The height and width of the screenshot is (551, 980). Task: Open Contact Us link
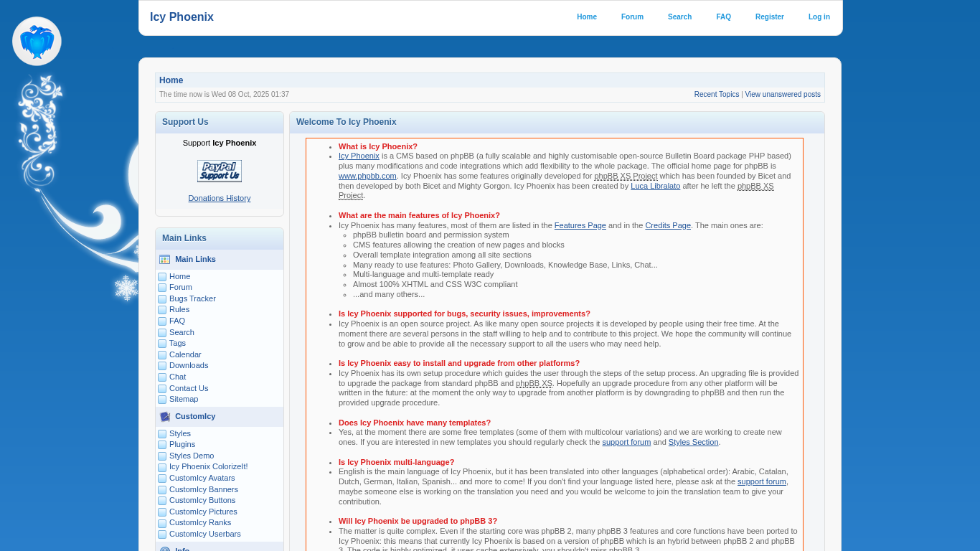click(189, 388)
